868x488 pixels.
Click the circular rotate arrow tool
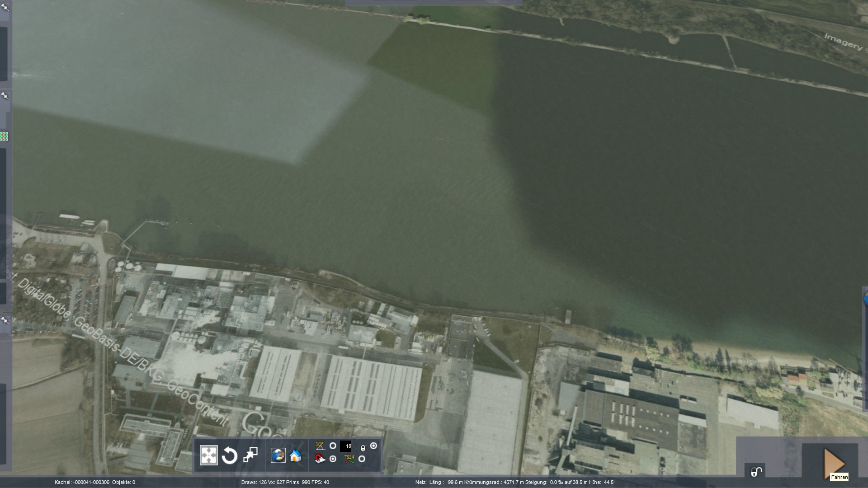[230, 455]
